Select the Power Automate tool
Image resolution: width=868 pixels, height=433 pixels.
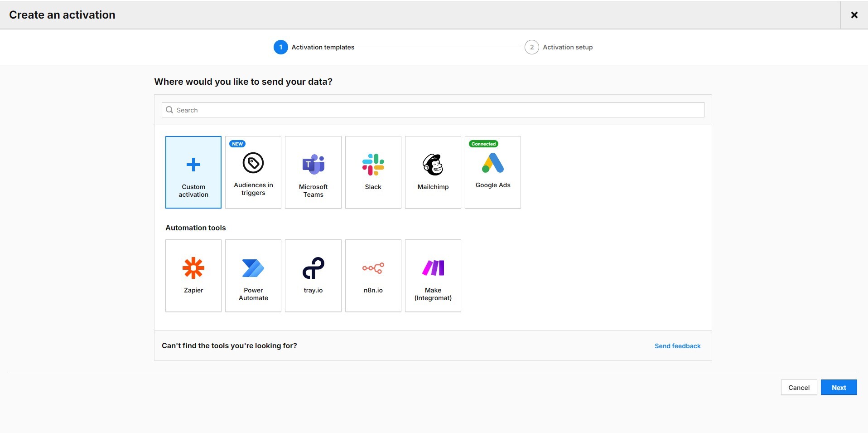[x=253, y=276]
